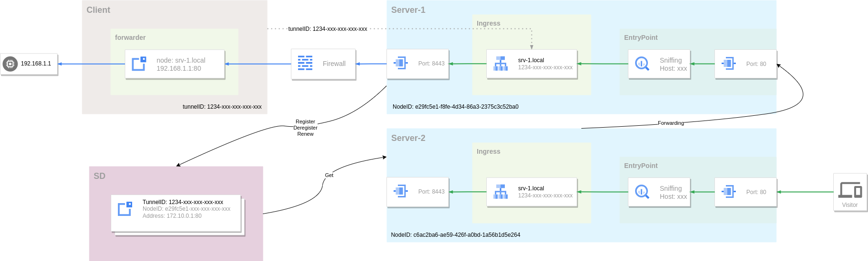Select Server-2 Ingress srv-1.local network icon
Image resolution: width=868 pixels, height=261 pixels.
(501, 192)
